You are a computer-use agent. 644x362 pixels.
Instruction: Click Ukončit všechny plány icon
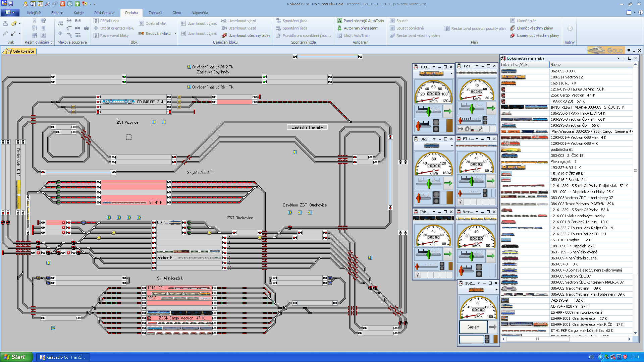(513, 28)
